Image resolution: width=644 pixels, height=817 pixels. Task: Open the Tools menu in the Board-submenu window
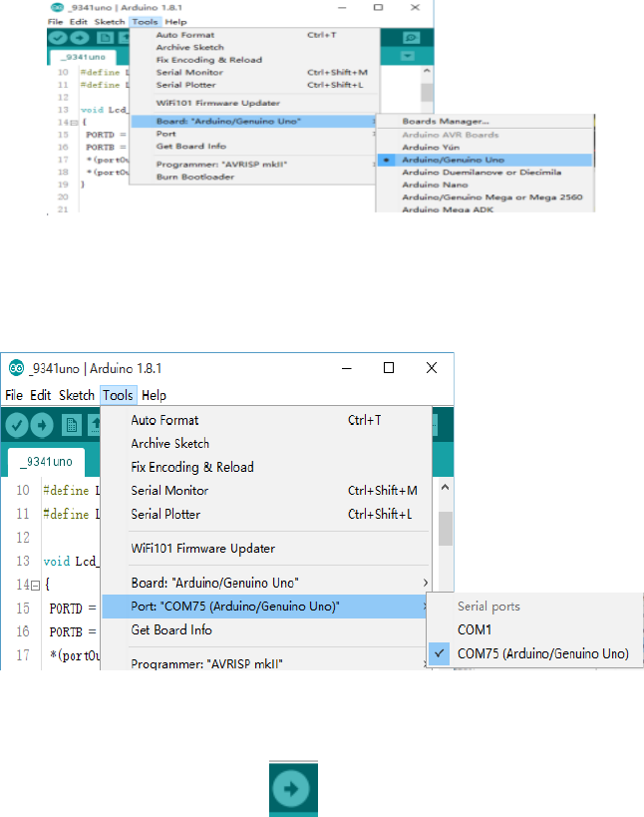[145, 22]
